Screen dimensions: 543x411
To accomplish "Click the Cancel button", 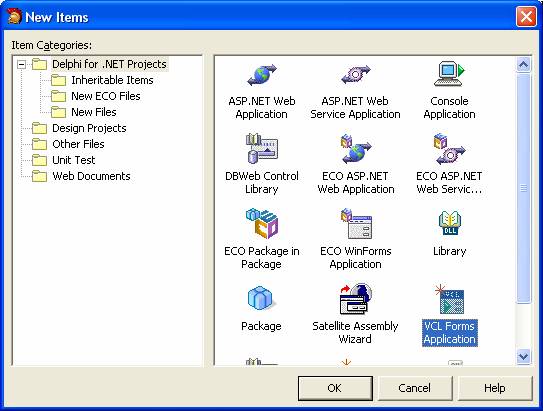I will pos(415,388).
